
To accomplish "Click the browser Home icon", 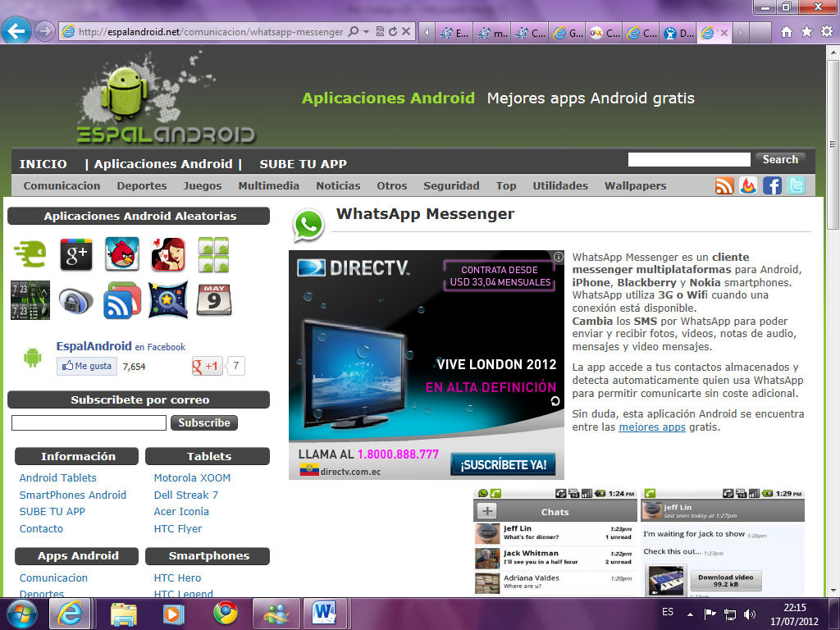I will click(787, 31).
